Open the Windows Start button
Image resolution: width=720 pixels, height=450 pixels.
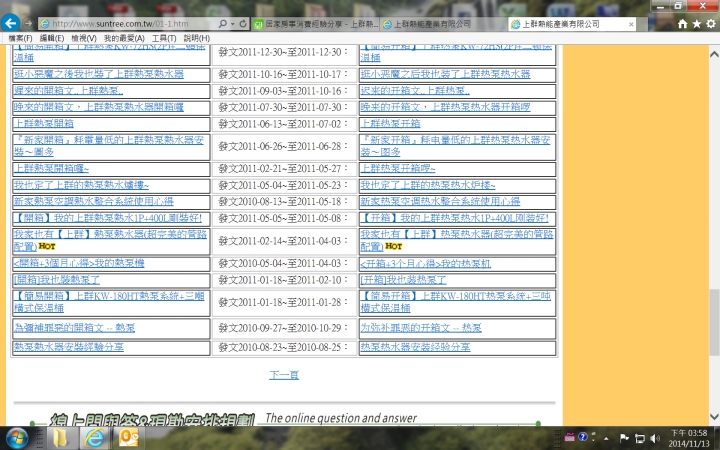point(17,438)
